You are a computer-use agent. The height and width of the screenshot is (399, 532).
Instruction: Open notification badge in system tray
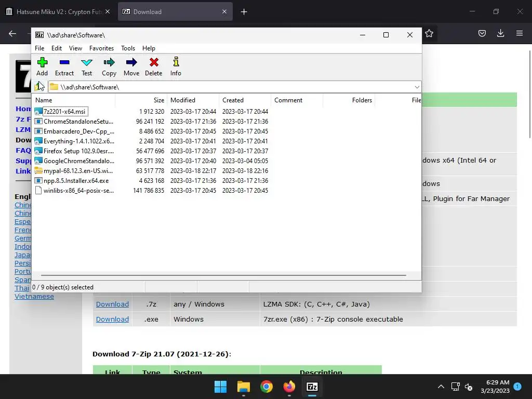click(x=517, y=386)
